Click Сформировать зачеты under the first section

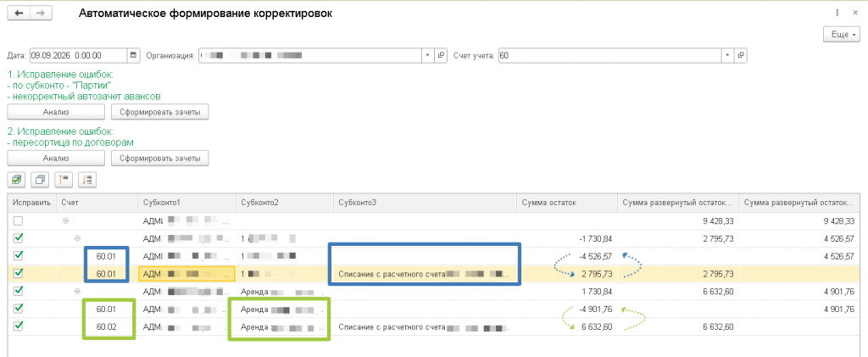coord(159,112)
